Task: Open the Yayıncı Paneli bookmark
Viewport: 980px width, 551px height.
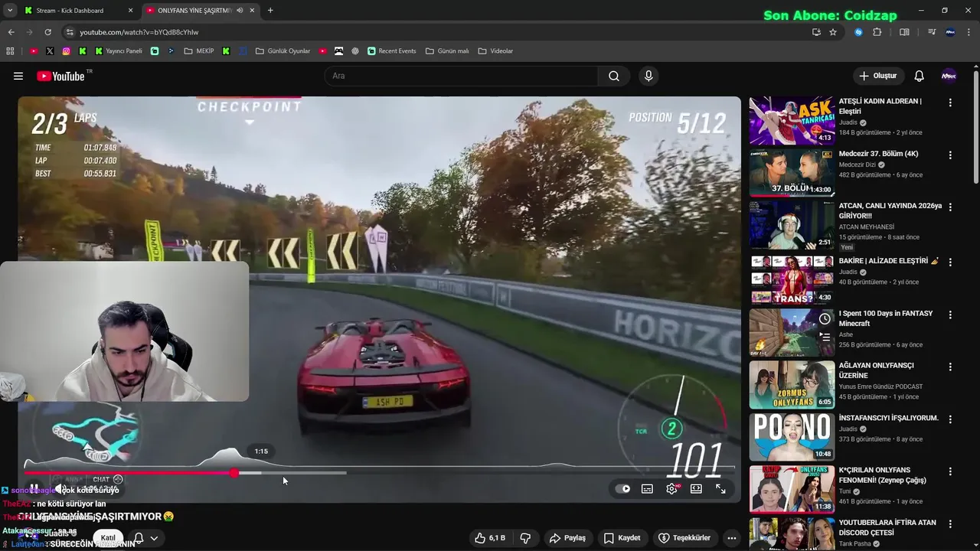Action: coord(119,51)
